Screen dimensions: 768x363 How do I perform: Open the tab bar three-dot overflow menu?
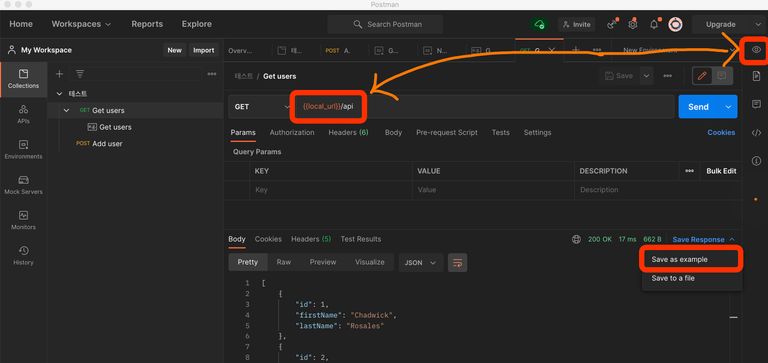[x=597, y=50]
